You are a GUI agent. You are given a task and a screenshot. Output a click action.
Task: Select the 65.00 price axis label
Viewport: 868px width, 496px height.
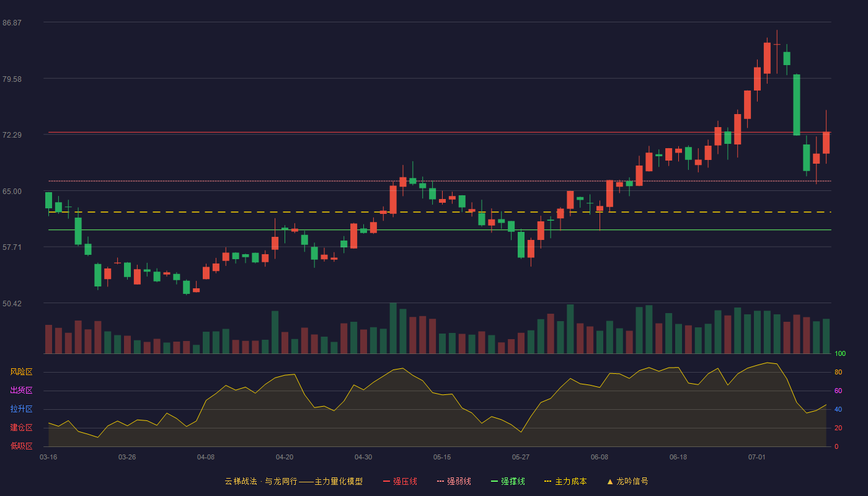(x=12, y=192)
